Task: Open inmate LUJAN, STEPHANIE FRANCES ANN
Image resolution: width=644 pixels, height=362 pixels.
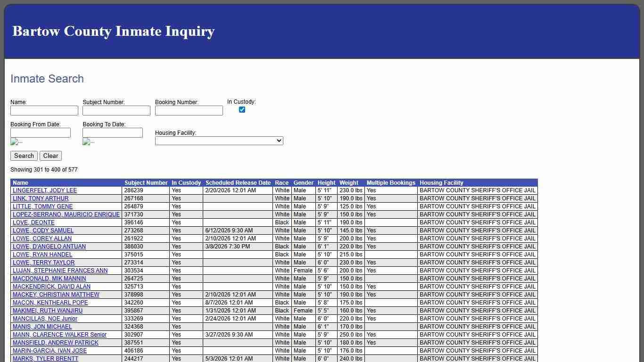Action: click(60, 271)
